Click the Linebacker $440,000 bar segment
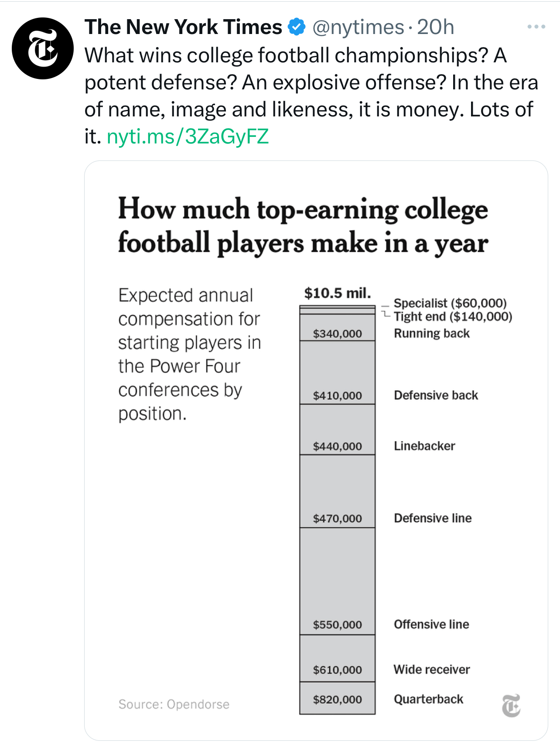This screenshot has width=560, height=743. tap(337, 429)
